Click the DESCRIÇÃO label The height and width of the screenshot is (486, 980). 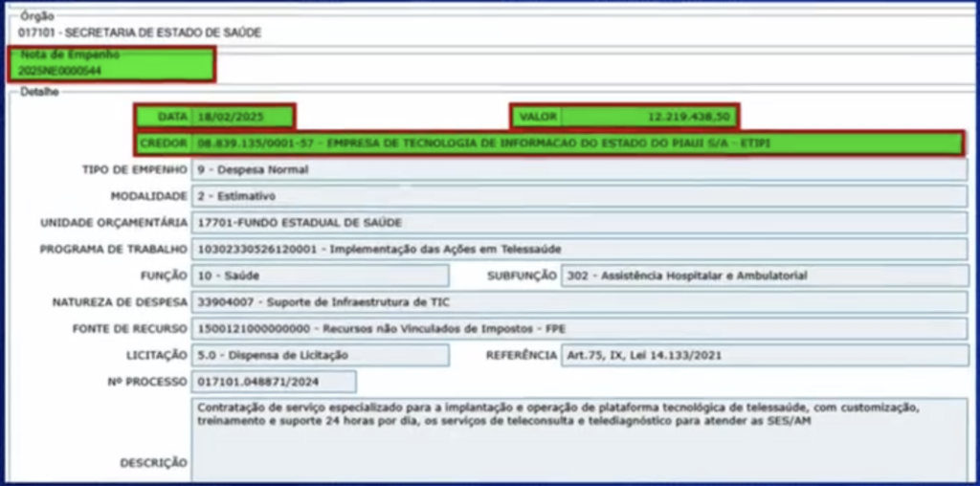(x=153, y=463)
